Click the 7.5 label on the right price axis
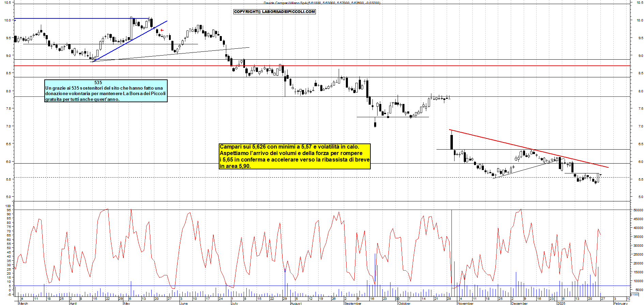The height and width of the screenshot is (305, 644). coord(641,108)
